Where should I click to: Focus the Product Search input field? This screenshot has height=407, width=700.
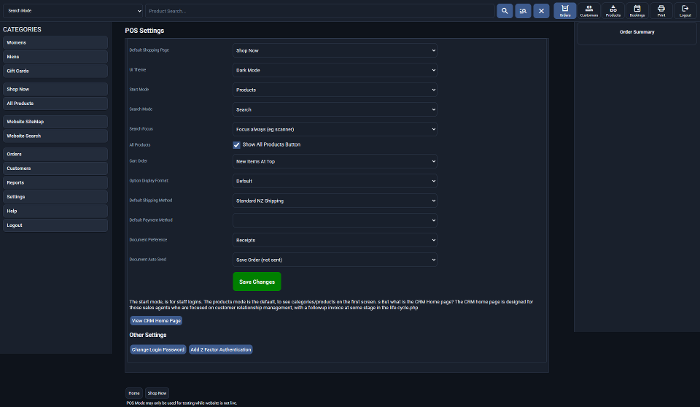(320, 11)
